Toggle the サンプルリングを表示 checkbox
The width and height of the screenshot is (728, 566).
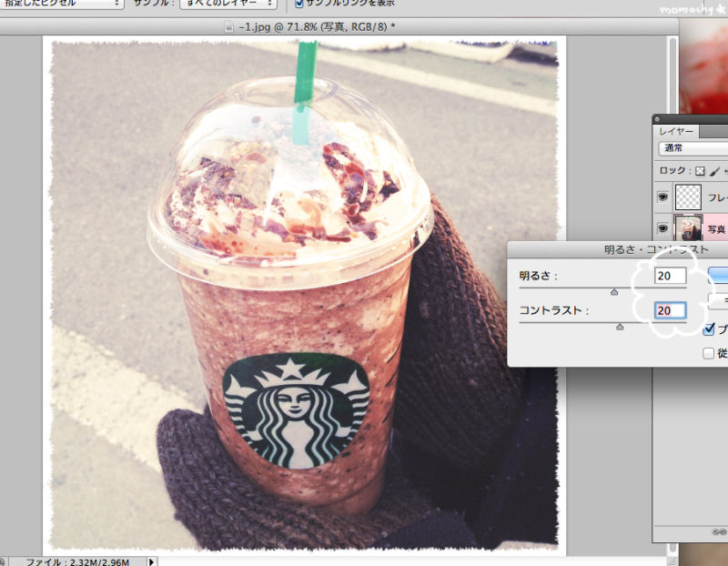click(299, 4)
